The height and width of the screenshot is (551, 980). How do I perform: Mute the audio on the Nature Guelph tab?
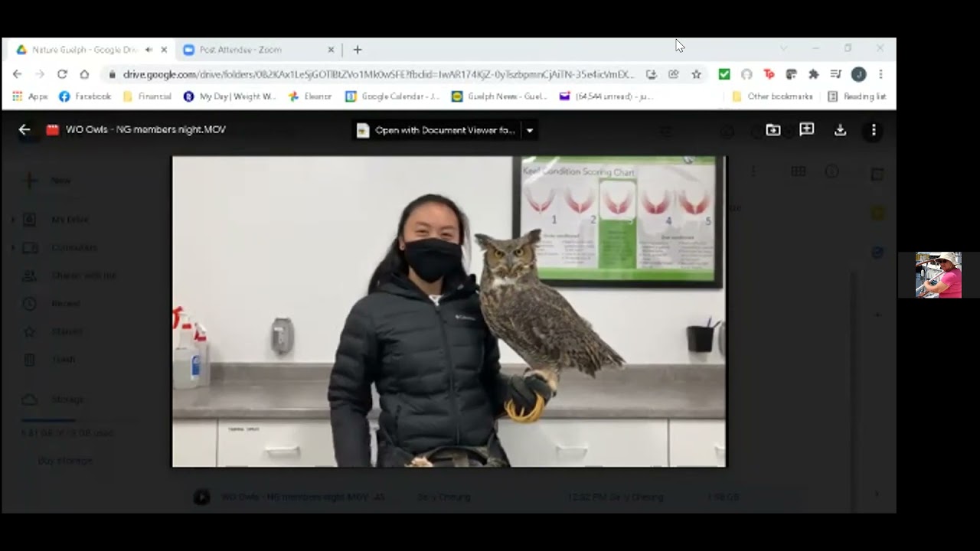tap(149, 50)
